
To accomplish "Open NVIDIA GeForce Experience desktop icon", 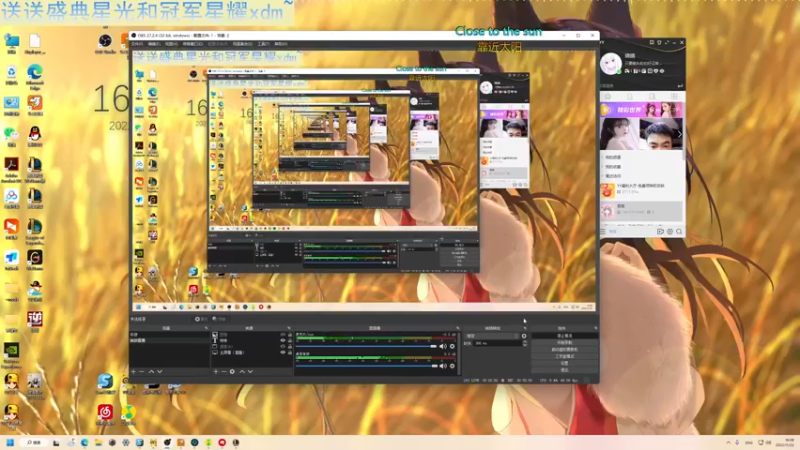I will tap(11, 355).
